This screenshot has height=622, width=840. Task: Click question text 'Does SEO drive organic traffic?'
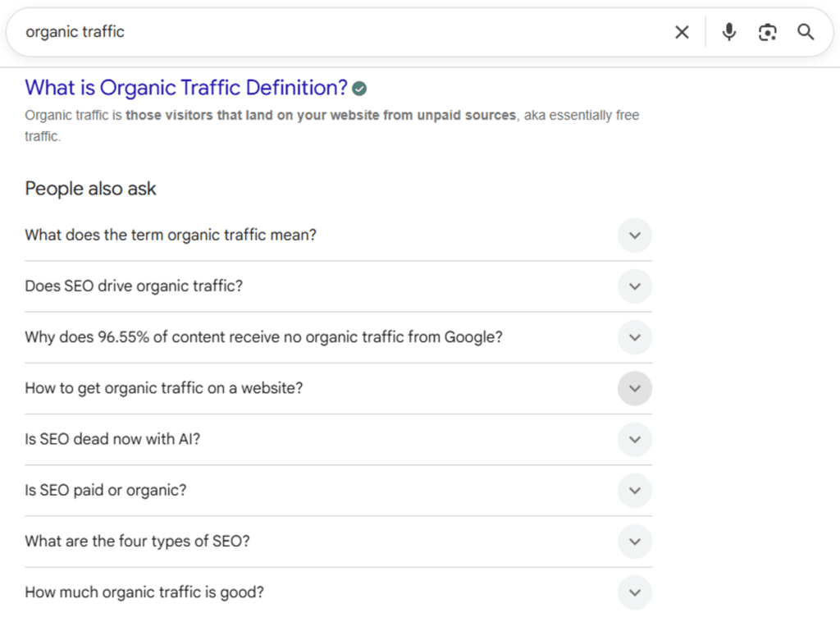(x=134, y=286)
